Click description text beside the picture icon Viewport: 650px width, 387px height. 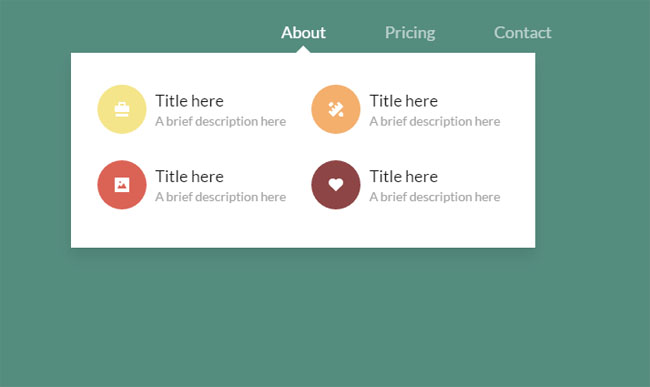click(x=221, y=197)
